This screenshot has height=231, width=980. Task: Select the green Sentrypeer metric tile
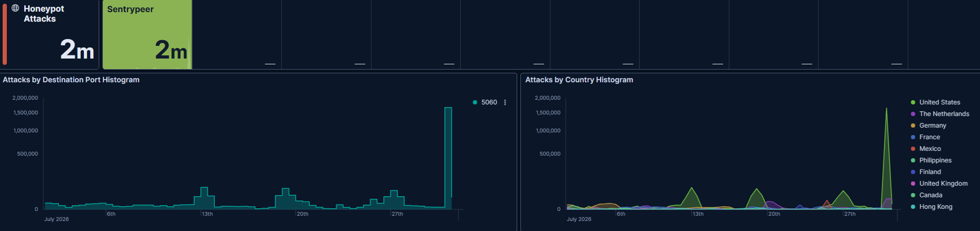tap(147, 34)
